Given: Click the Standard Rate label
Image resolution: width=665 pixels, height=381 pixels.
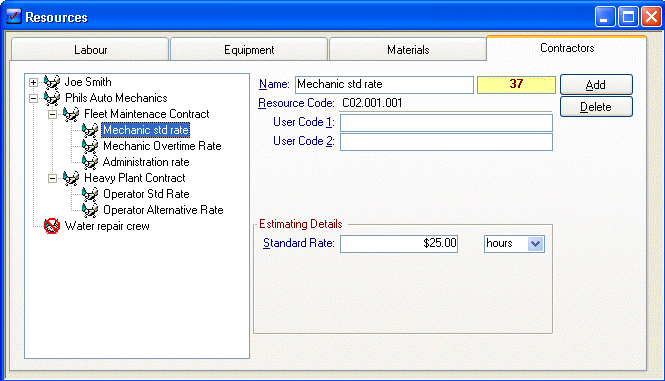Looking at the screenshot, I should 299,243.
